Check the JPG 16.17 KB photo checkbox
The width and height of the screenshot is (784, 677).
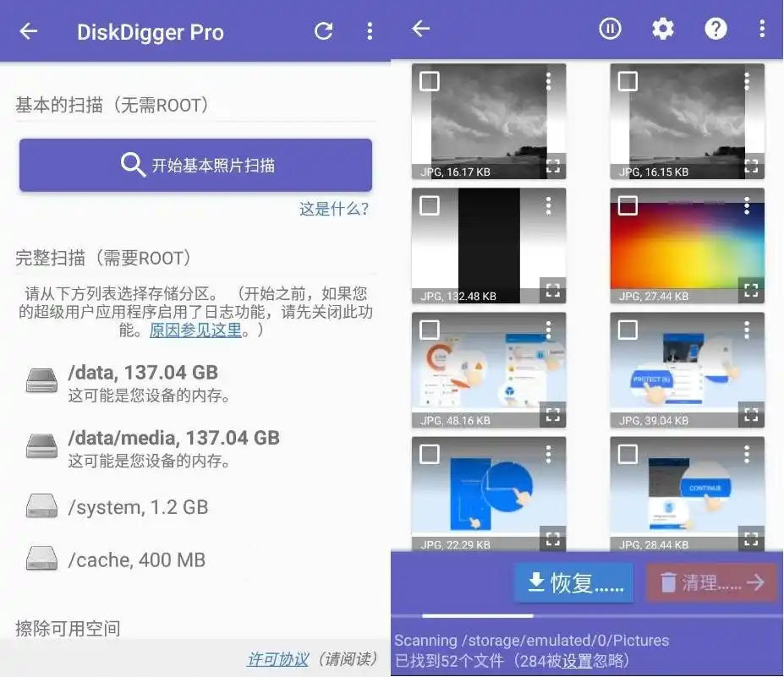(430, 81)
